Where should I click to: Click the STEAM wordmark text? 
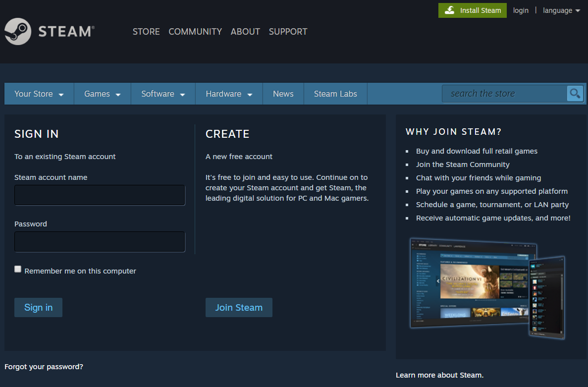tap(66, 32)
